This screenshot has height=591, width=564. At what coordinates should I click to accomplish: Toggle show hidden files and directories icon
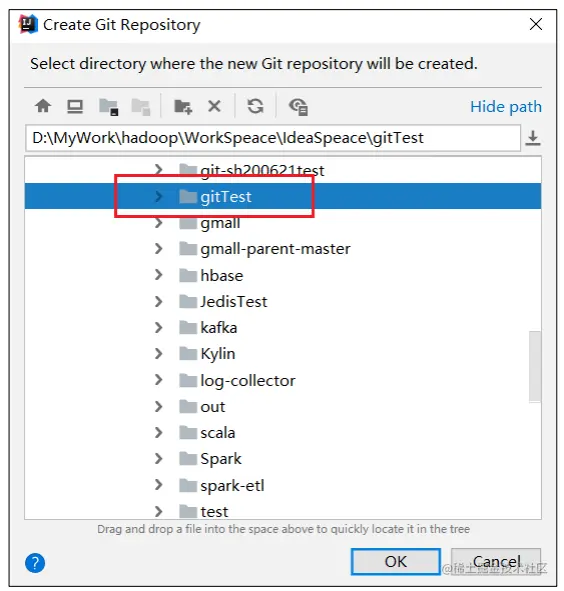point(298,107)
